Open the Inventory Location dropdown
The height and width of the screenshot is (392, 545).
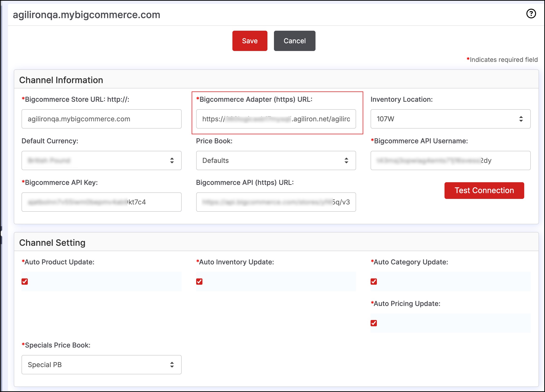[x=451, y=119]
